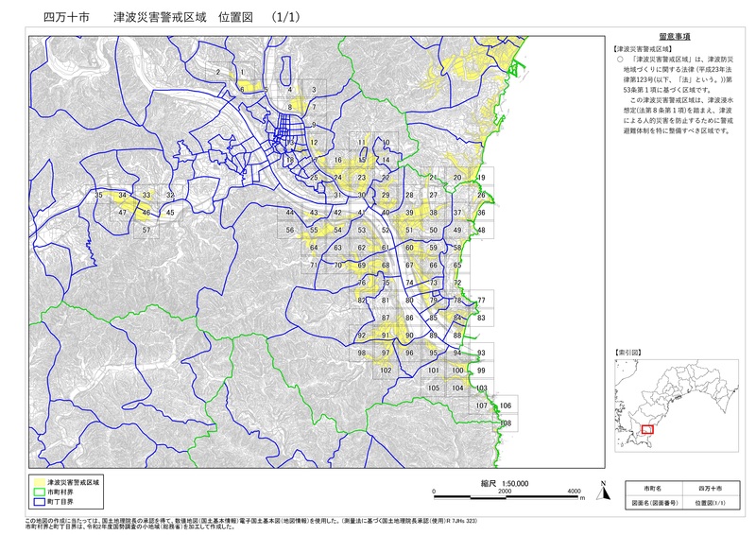756x535 pixels.
Task: Click the north arrow compass symbol
Action: tap(601, 490)
